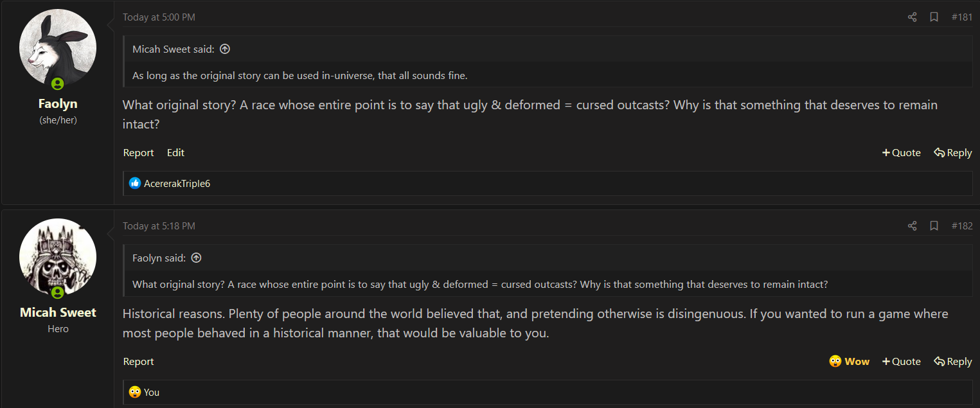Click the like thumbs-up reaction icon
Screen dimensions: 980x408
135,183
